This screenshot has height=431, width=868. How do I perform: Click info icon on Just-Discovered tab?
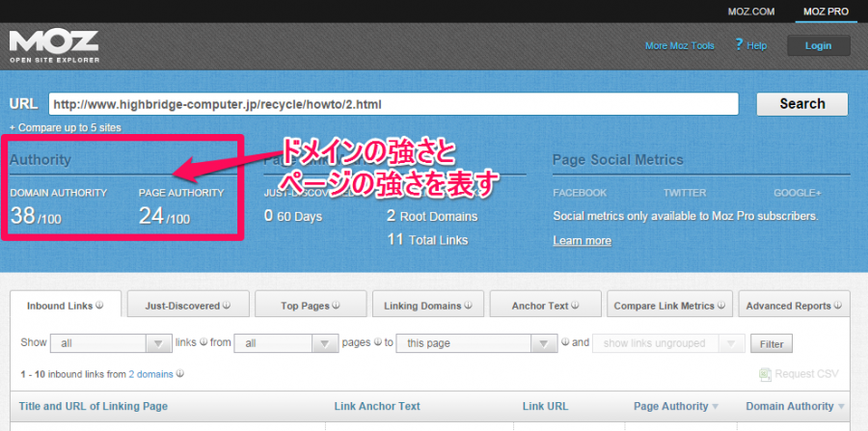tap(227, 305)
